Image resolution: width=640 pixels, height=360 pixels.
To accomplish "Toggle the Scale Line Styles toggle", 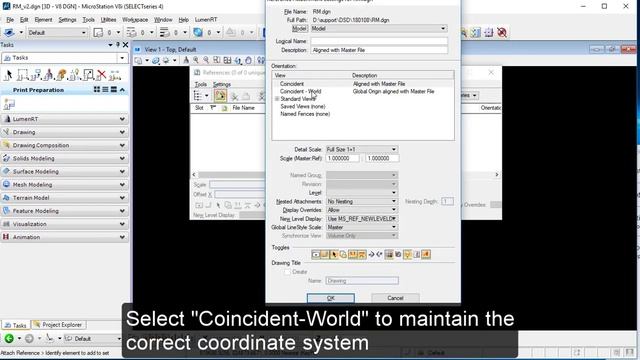I will tap(362, 255).
